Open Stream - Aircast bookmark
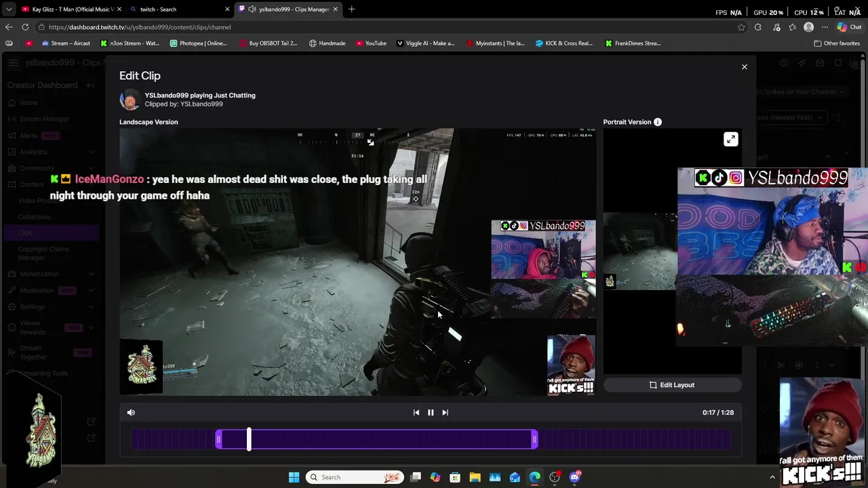The image size is (868, 488). 66,43
